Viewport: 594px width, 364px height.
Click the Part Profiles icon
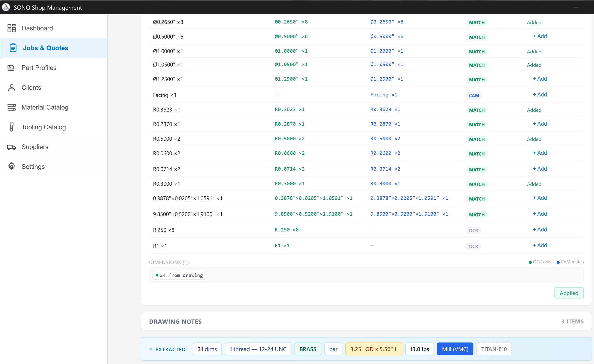coord(11,68)
